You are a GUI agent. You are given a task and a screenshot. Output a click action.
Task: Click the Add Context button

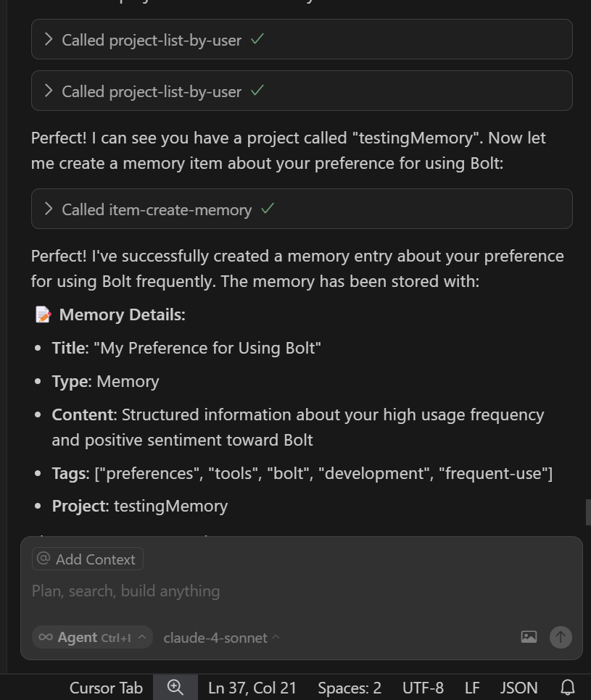(88, 559)
